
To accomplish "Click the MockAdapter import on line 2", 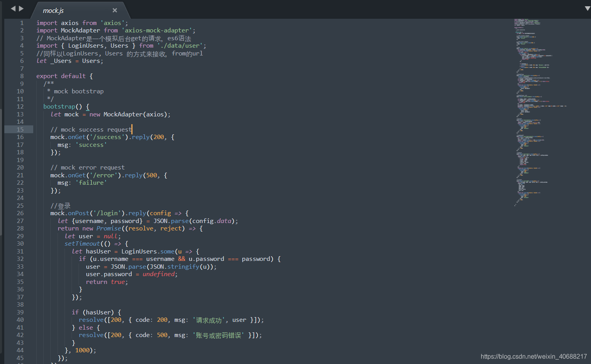I will coord(80,30).
